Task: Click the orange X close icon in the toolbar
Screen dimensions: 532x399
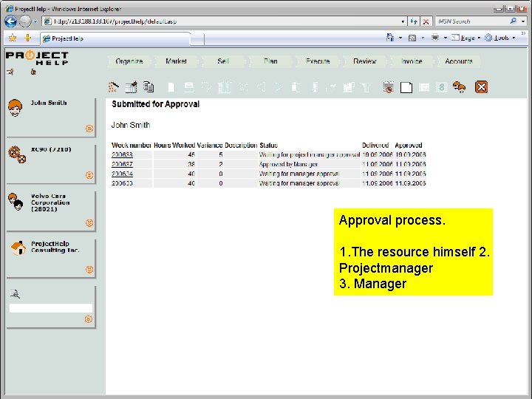Action: 481,87
